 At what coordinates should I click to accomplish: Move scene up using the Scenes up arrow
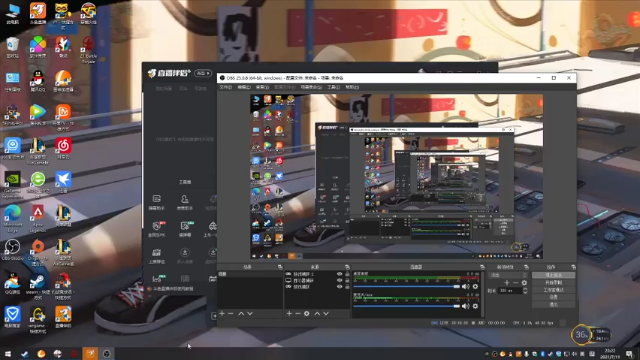click(241, 313)
